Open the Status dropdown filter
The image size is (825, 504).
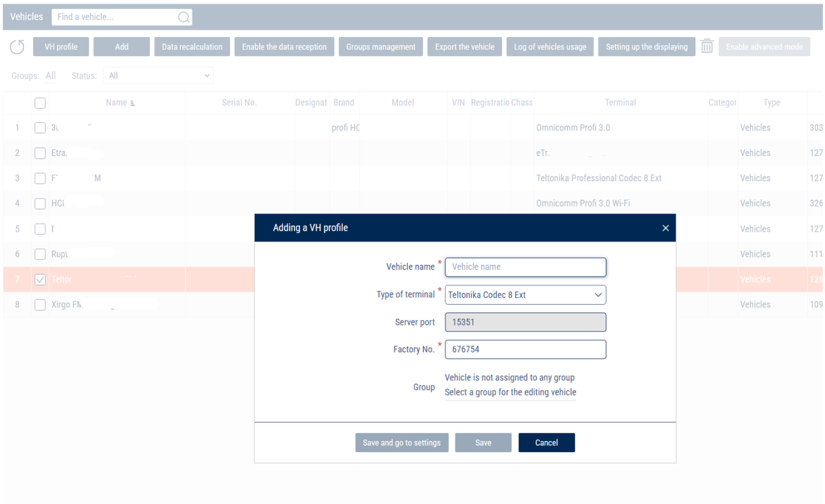[x=158, y=76]
